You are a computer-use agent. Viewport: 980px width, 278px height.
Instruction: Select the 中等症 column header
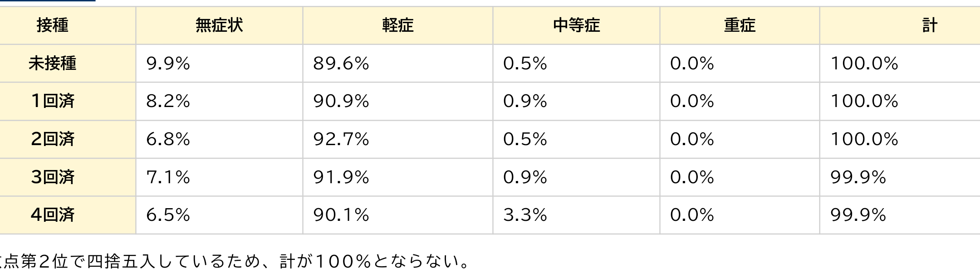576,25
